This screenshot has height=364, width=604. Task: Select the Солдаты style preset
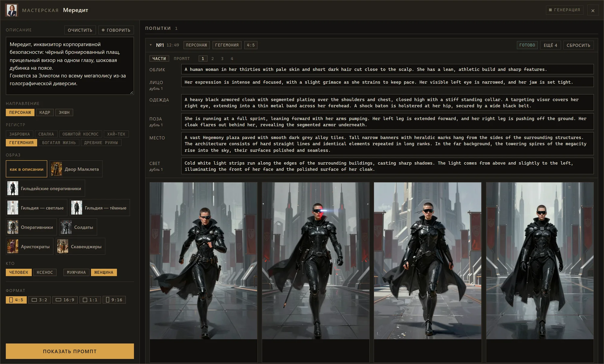tap(78, 227)
